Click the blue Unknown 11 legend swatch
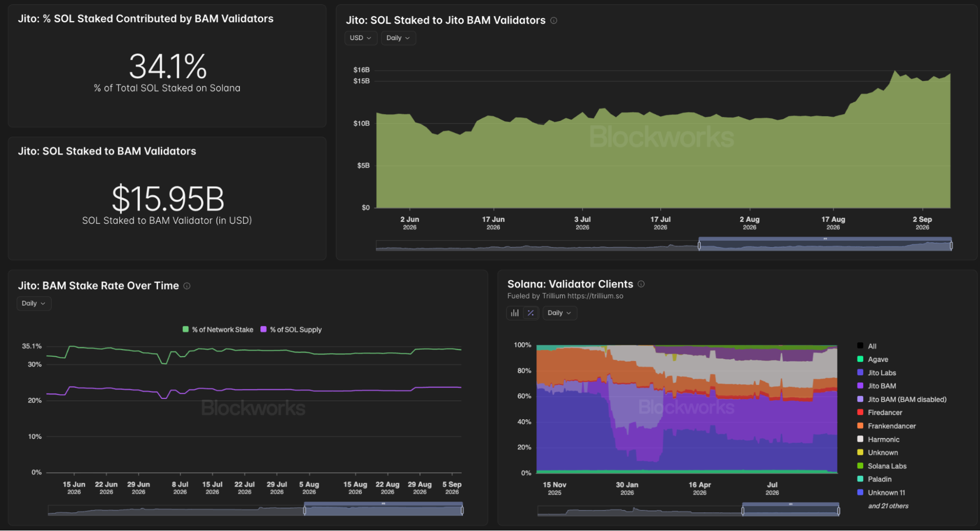 (x=860, y=493)
